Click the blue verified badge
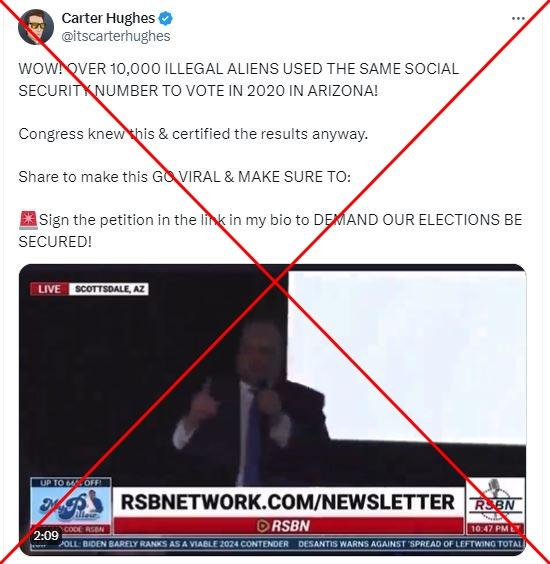 (x=165, y=18)
